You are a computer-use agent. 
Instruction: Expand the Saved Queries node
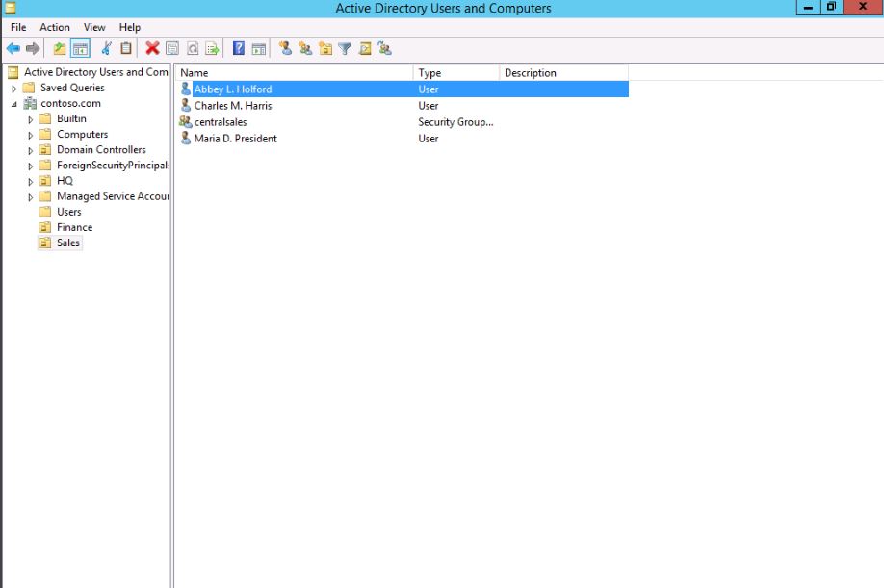(14, 89)
